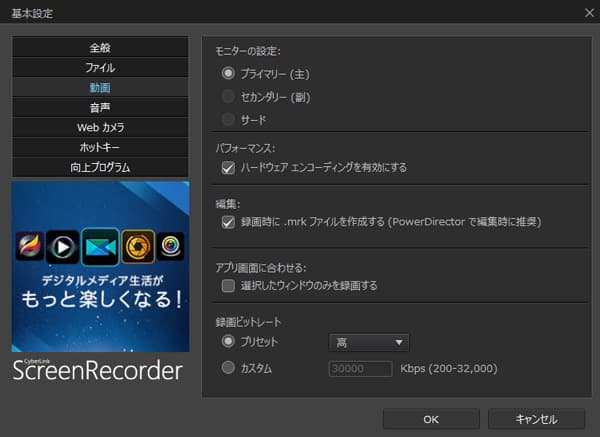
Task: Click the キャンセル button
Action: pos(536,419)
